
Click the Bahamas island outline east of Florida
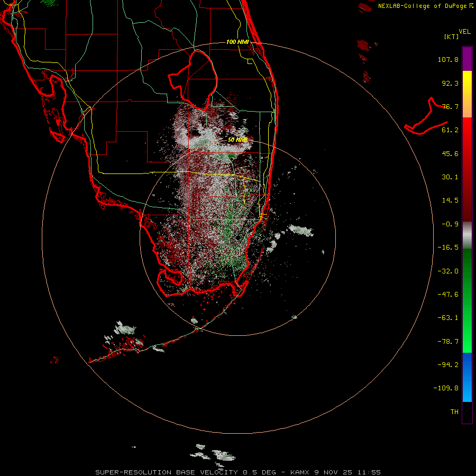(426, 116)
